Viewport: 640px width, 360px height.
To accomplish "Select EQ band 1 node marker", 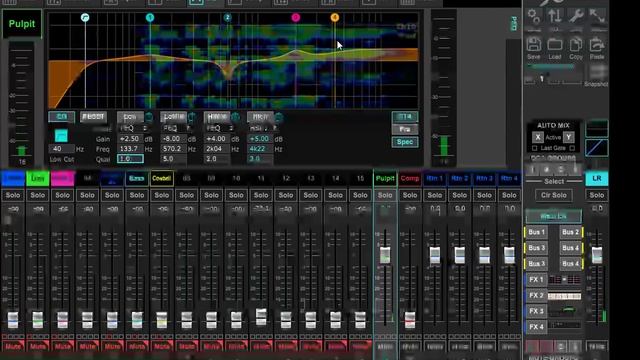I will pyautogui.click(x=150, y=18).
